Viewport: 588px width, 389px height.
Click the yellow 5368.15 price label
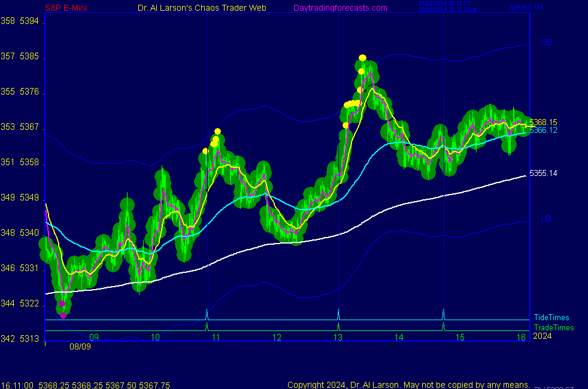pos(543,122)
